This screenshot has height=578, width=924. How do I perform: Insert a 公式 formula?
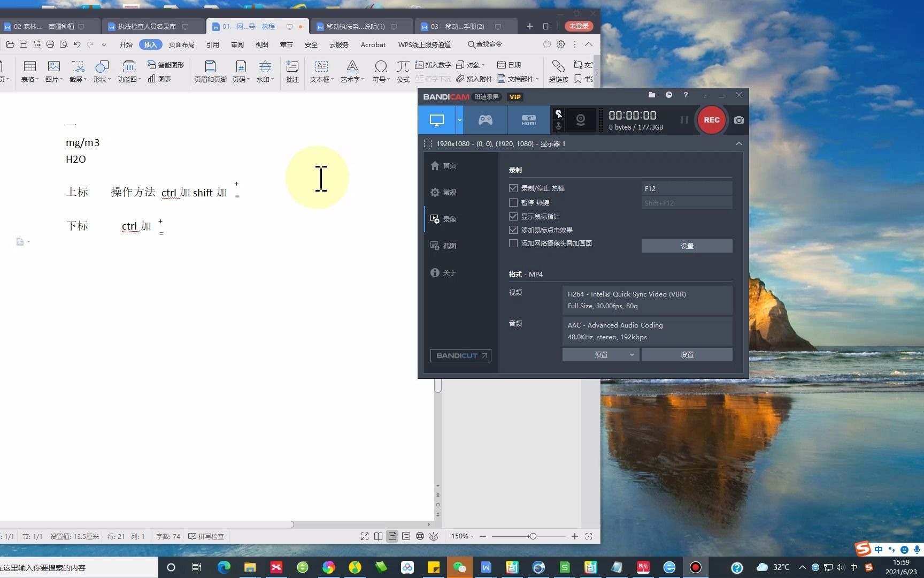(x=403, y=72)
